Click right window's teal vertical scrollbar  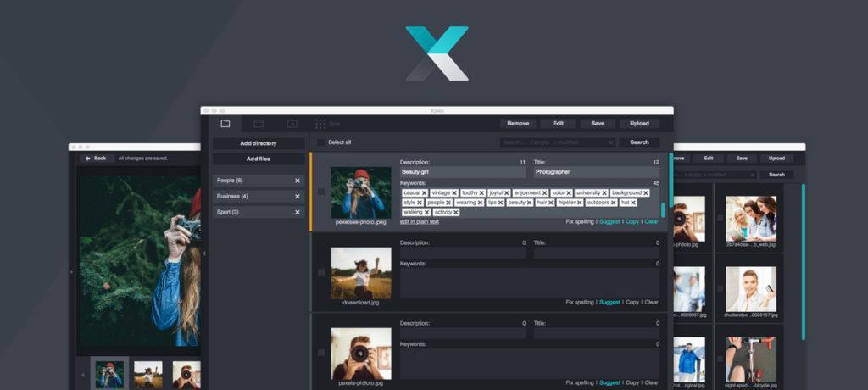coord(803,261)
